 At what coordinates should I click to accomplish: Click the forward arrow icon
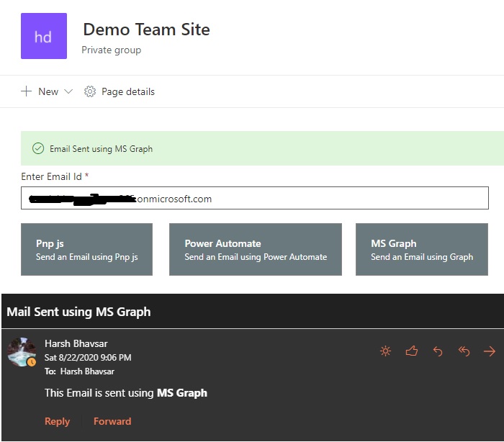pyautogui.click(x=490, y=351)
